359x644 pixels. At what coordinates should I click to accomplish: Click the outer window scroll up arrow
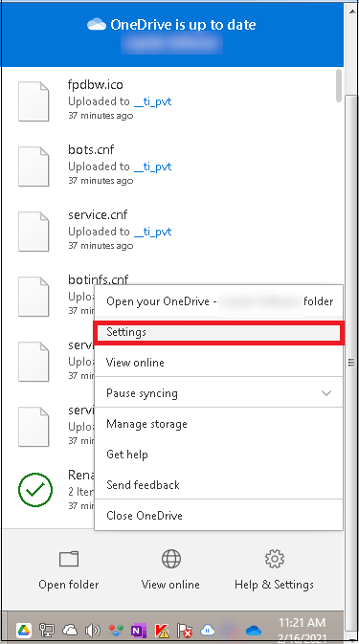point(352,11)
